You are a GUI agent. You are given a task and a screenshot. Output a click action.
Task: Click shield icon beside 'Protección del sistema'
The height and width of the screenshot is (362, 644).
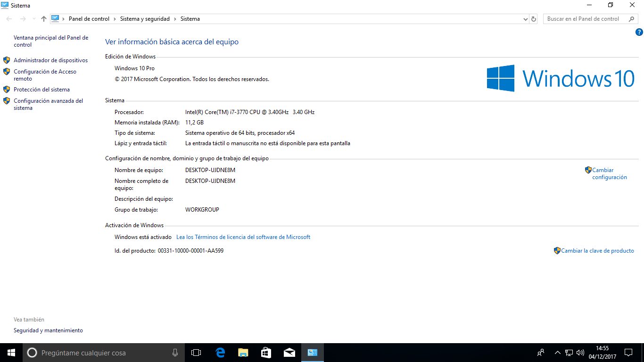(x=7, y=89)
